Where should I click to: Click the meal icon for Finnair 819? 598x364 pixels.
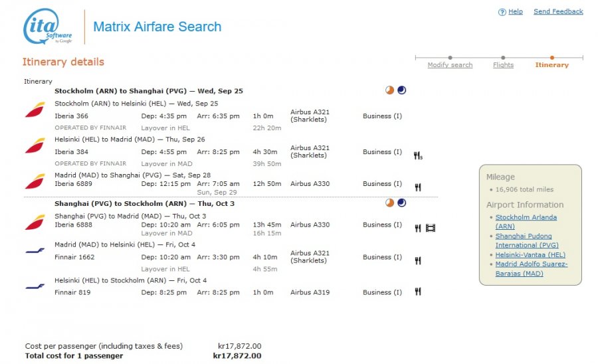pyautogui.click(x=418, y=292)
